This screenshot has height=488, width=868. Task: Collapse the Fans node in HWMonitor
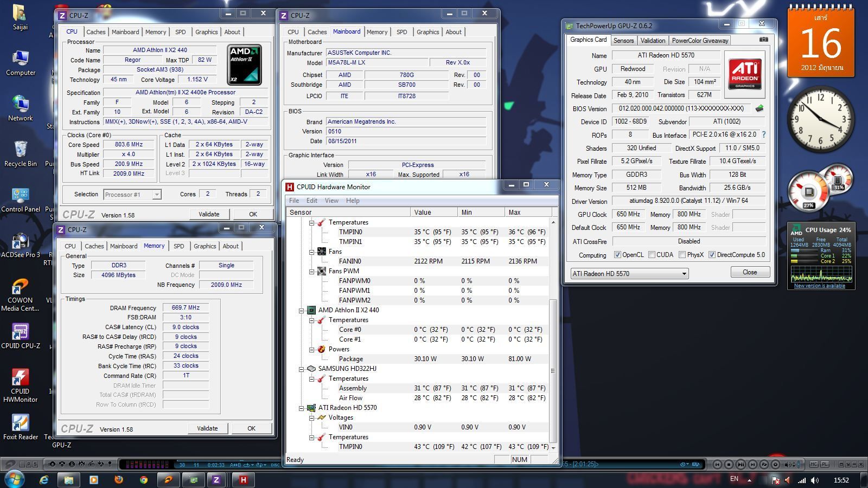pos(312,252)
